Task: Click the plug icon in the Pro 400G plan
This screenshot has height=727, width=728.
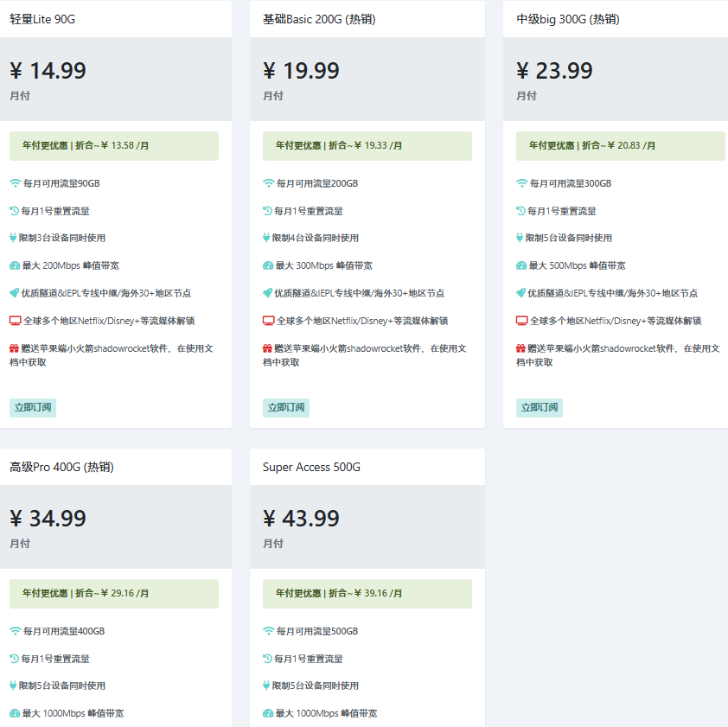Action: tap(13, 686)
